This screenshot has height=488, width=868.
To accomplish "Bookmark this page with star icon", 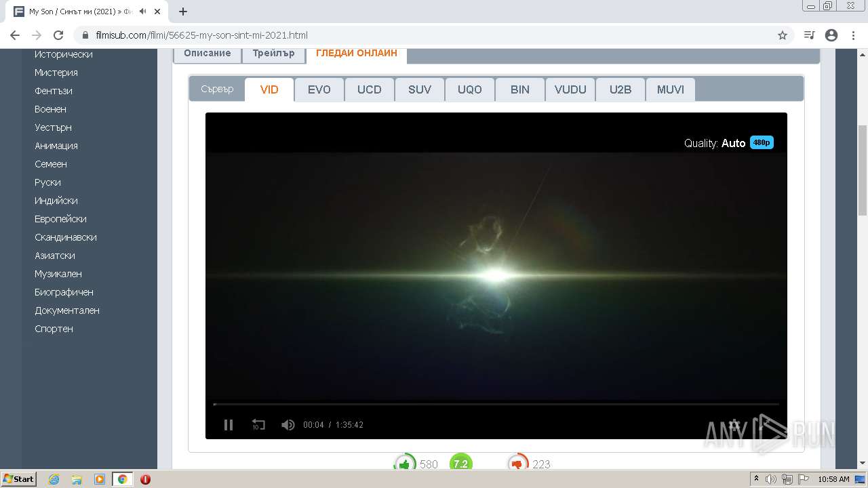I will coord(783,35).
